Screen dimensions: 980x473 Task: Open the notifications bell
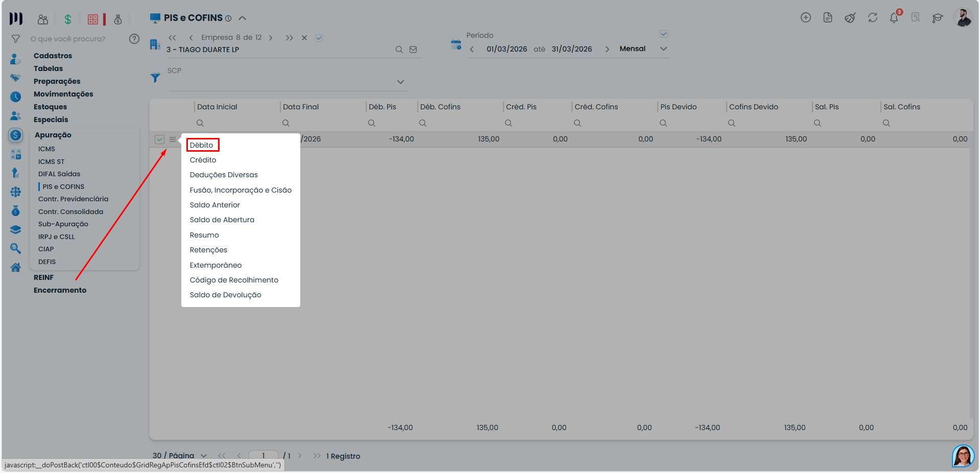[894, 18]
